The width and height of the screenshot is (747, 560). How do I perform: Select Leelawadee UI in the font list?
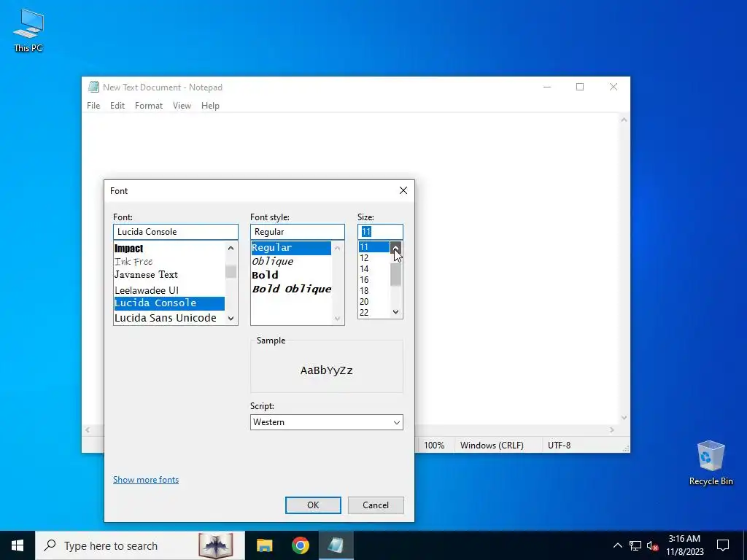coord(169,290)
